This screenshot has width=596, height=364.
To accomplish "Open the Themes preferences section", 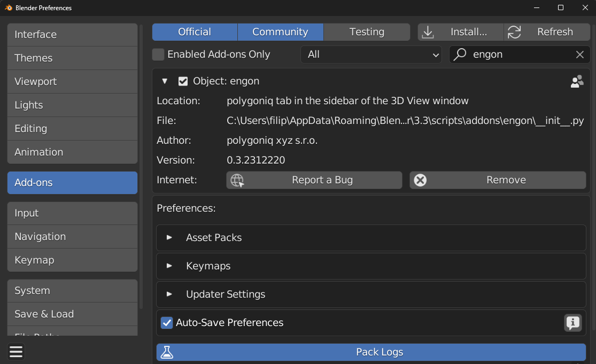I will tap(72, 58).
